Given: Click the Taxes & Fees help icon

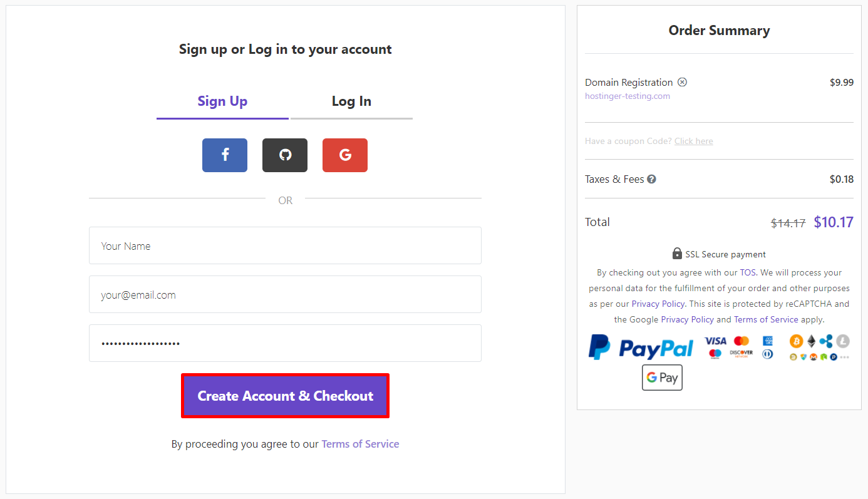Looking at the screenshot, I should click(652, 179).
